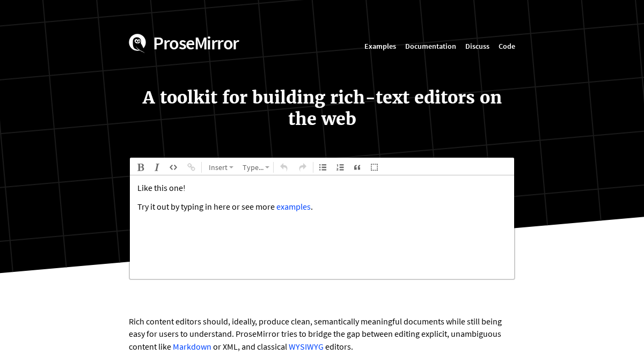Click the ProseMirror owl logo
Image resolution: width=644 pixels, height=362 pixels.
137,43
